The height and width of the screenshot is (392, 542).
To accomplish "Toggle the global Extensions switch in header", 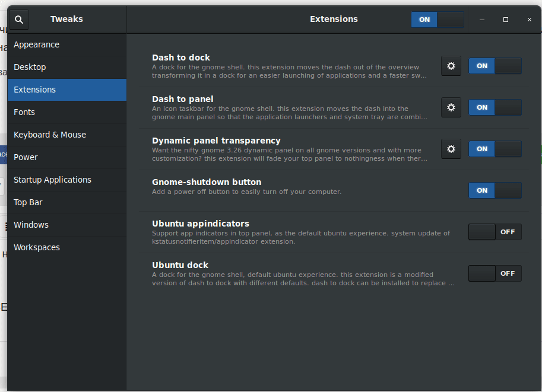I will [x=438, y=20].
